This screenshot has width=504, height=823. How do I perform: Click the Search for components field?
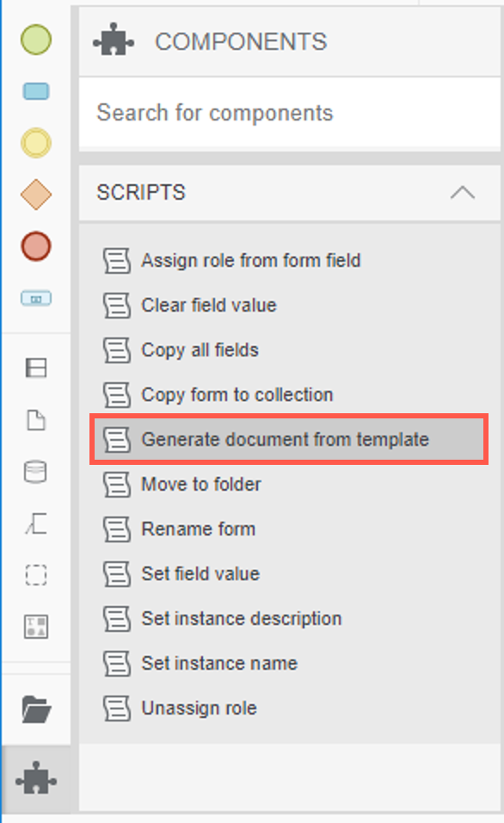pos(290,113)
